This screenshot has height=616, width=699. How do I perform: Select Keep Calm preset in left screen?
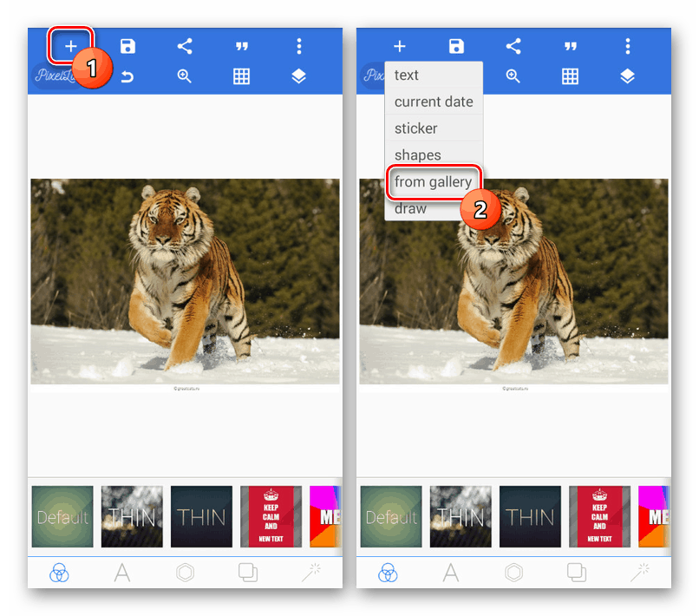[271, 516]
